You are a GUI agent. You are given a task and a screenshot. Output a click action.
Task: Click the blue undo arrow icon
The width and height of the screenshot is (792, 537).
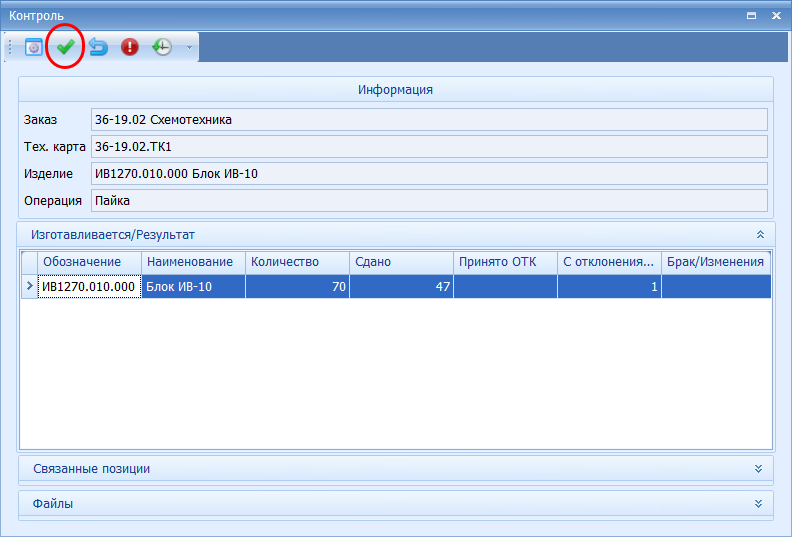pyautogui.click(x=98, y=47)
